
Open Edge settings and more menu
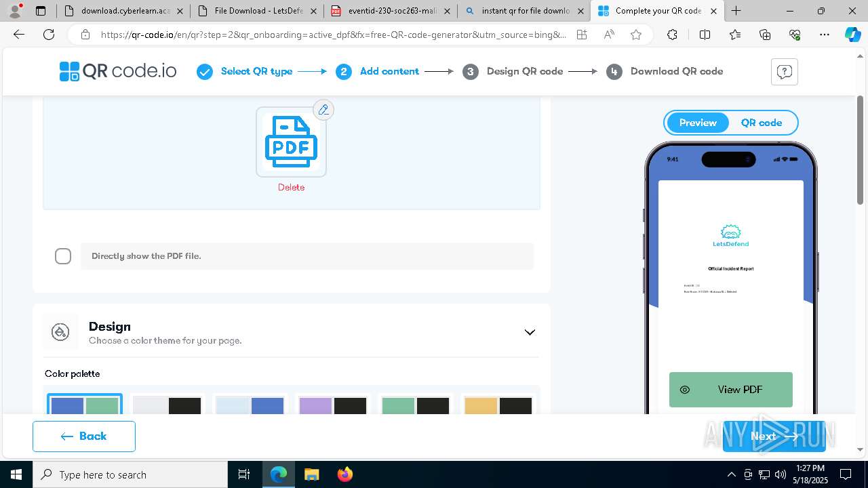(x=825, y=35)
